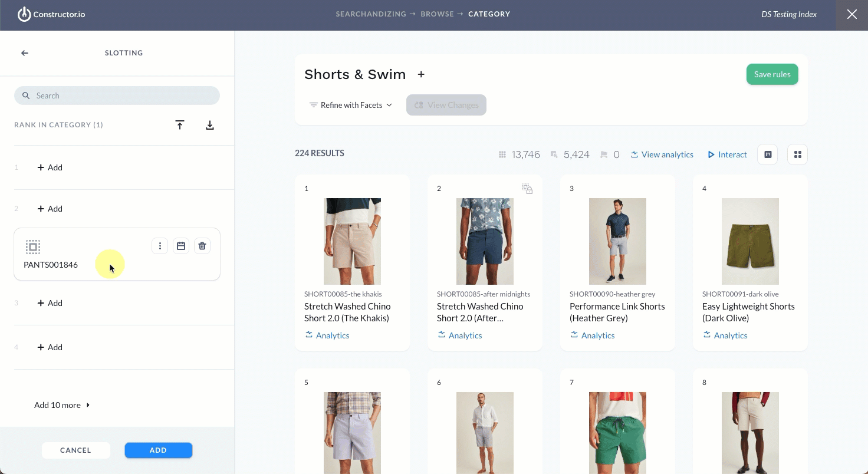
Task: Click the product 6 shorts image
Action: [485, 433]
